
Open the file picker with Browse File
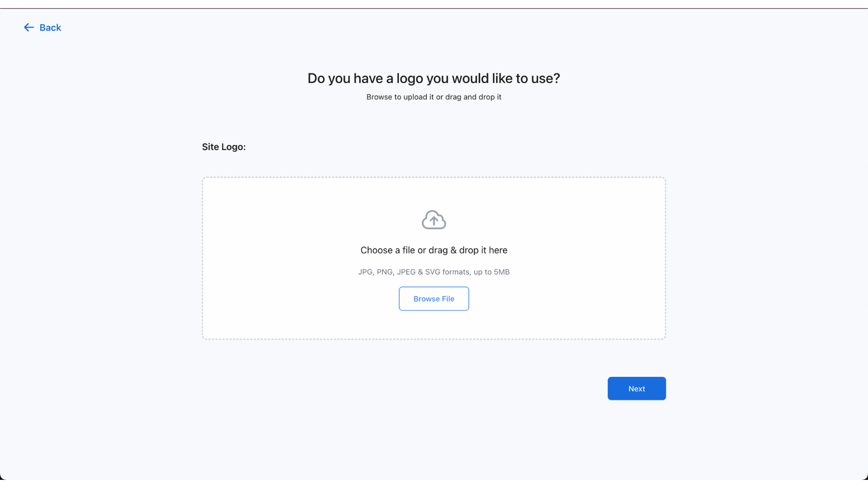tap(434, 299)
